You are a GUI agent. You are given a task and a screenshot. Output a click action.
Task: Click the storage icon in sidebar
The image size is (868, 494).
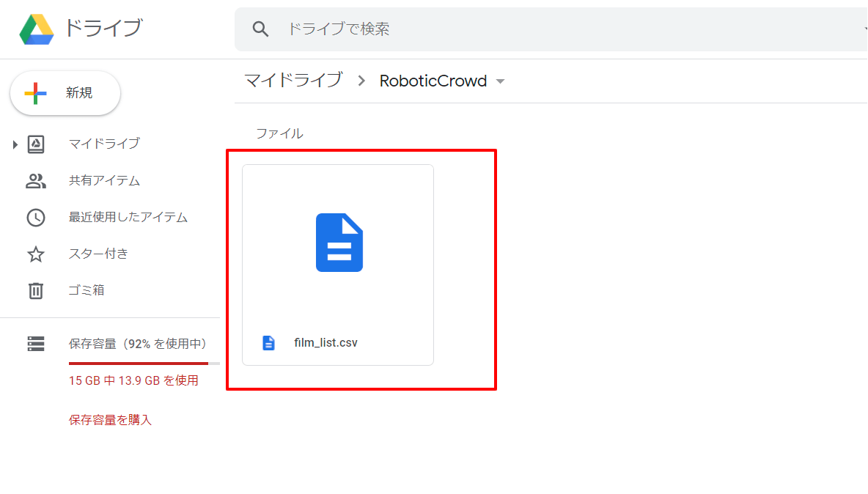(x=36, y=344)
